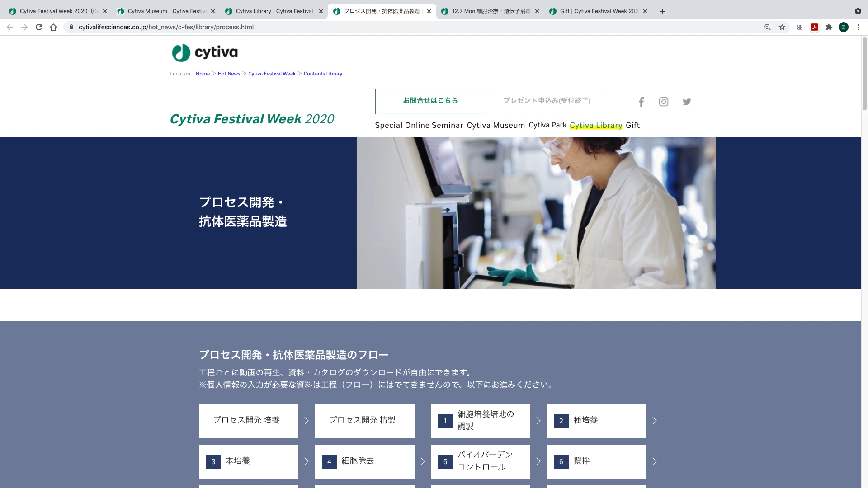Open the Hot News breadcrumb link
Screen dimensions: 868x488
(229, 74)
